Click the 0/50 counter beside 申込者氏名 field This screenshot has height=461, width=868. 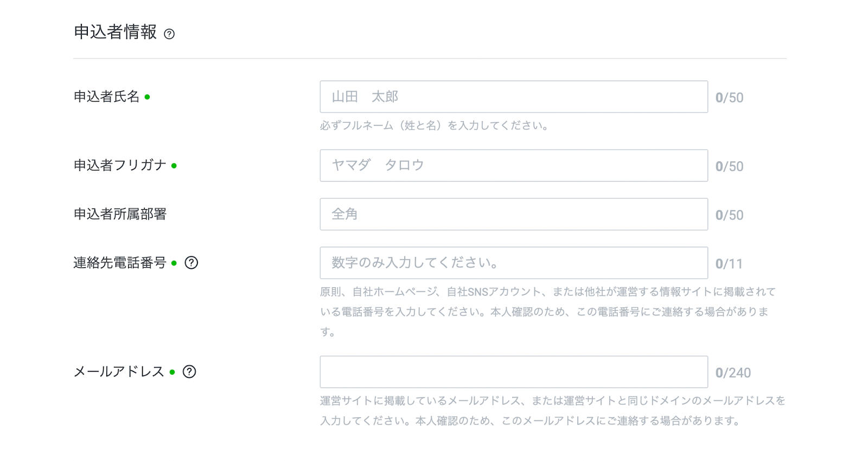pyautogui.click(x=729, y=98)
